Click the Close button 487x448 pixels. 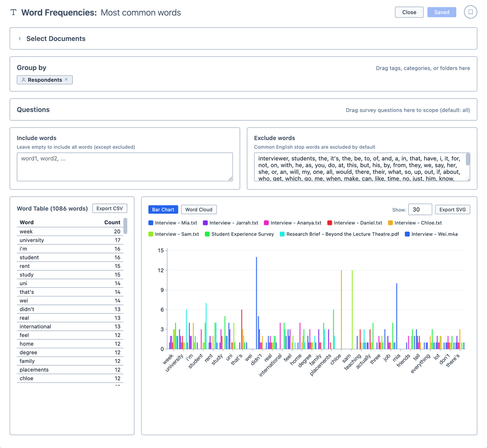pos(409,12)
